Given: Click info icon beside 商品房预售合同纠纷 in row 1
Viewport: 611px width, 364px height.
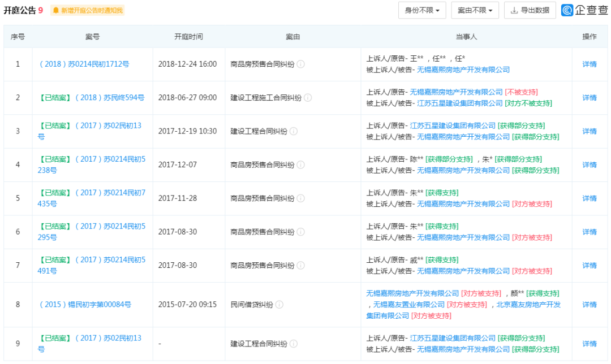Looking at the screenshot, I should point(301,64).
